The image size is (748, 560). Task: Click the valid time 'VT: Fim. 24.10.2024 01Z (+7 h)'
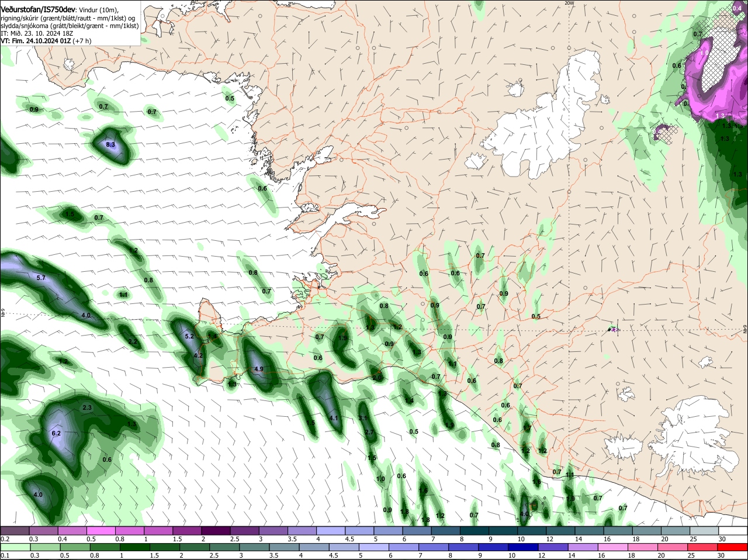click(47, 41)
